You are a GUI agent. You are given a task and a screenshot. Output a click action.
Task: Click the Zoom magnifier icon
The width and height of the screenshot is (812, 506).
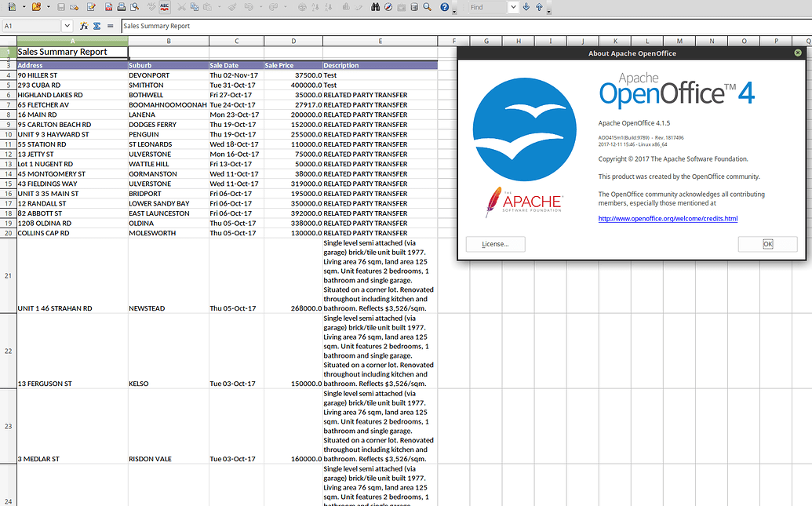428,7
